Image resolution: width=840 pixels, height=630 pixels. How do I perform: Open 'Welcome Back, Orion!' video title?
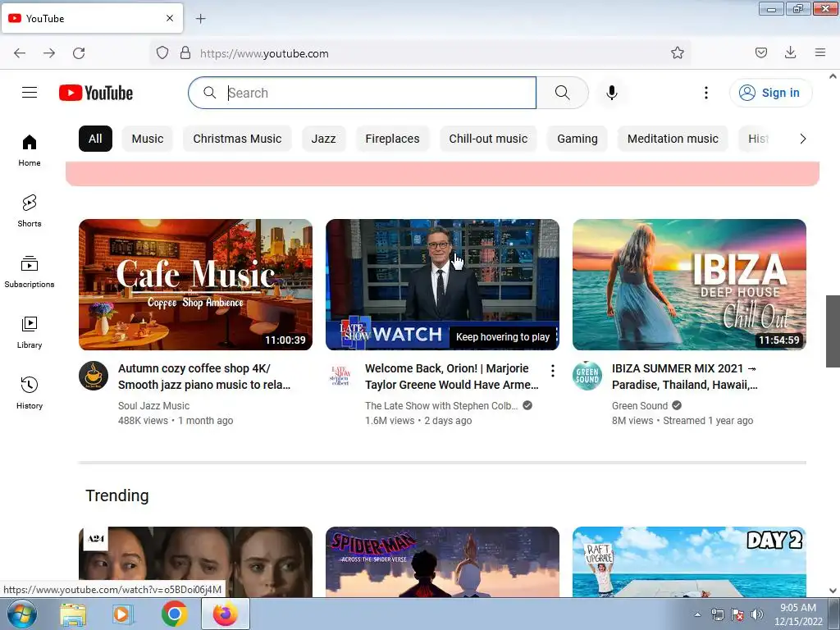pyautogui.click(x=452, y=377)
